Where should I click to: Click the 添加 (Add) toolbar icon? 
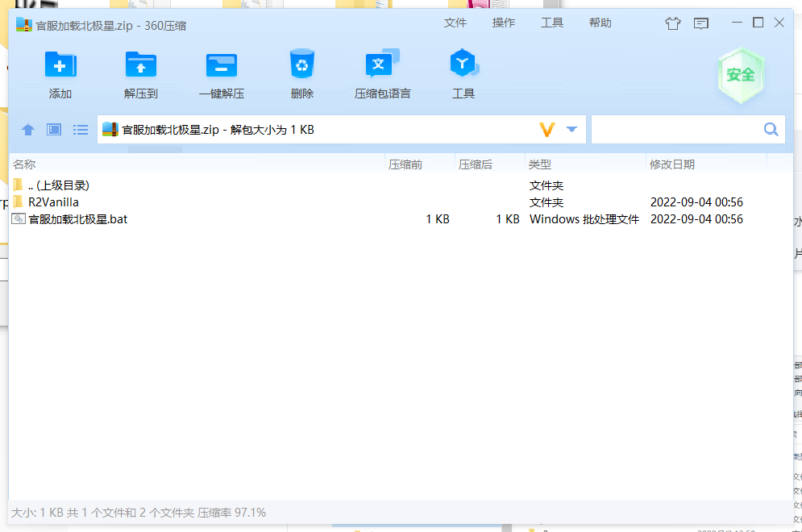pos(60,64)
